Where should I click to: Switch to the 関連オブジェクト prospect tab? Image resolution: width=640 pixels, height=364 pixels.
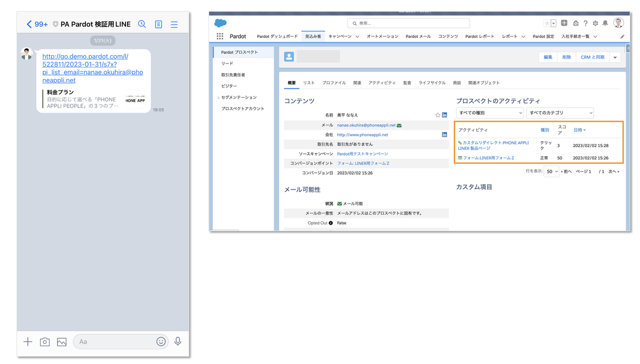(484, 83)
